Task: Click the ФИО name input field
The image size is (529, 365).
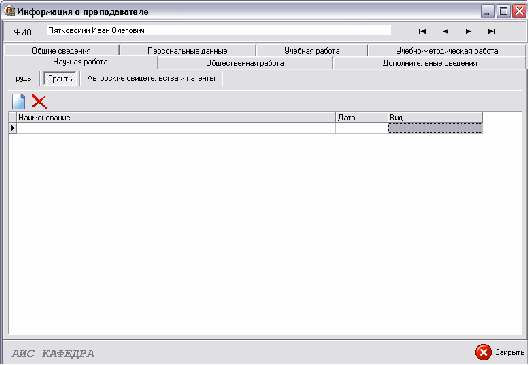Action: 219,30
